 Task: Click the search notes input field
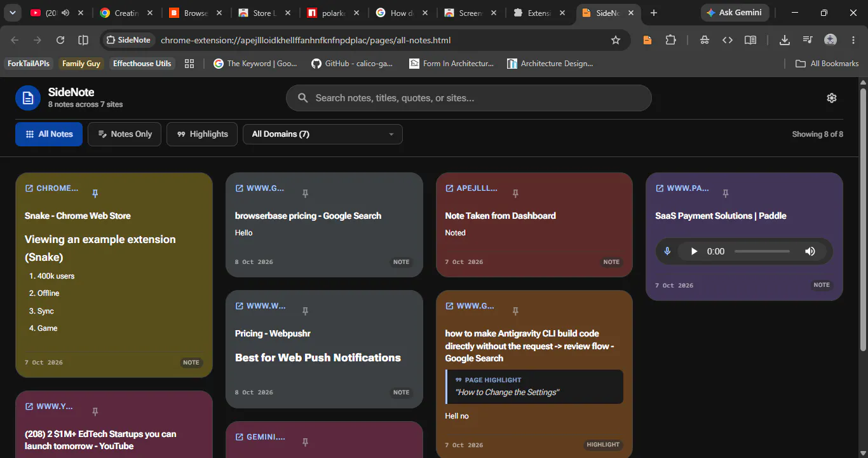click(469, 98)
